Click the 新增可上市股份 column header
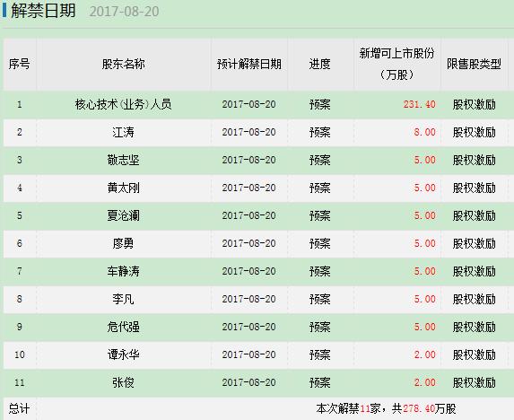 click(396, 64)
